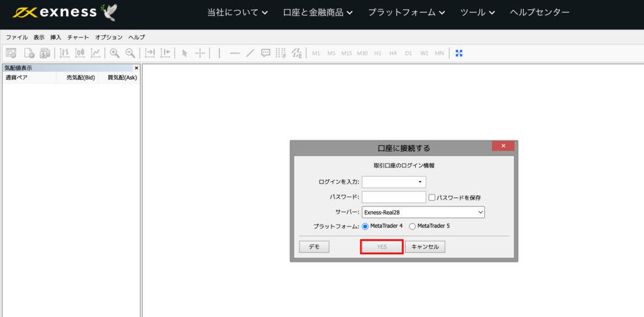Close the 口座に接続する dialog
Screen dimensions: 644x317
[502, 146]
